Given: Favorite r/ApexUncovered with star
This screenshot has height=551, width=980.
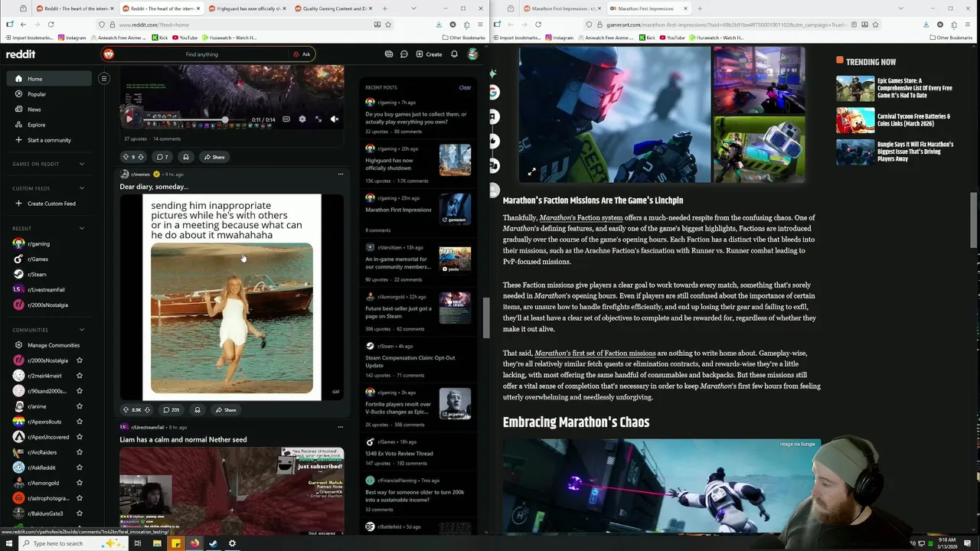Looking at the screenshot, I should click(80, 437).
